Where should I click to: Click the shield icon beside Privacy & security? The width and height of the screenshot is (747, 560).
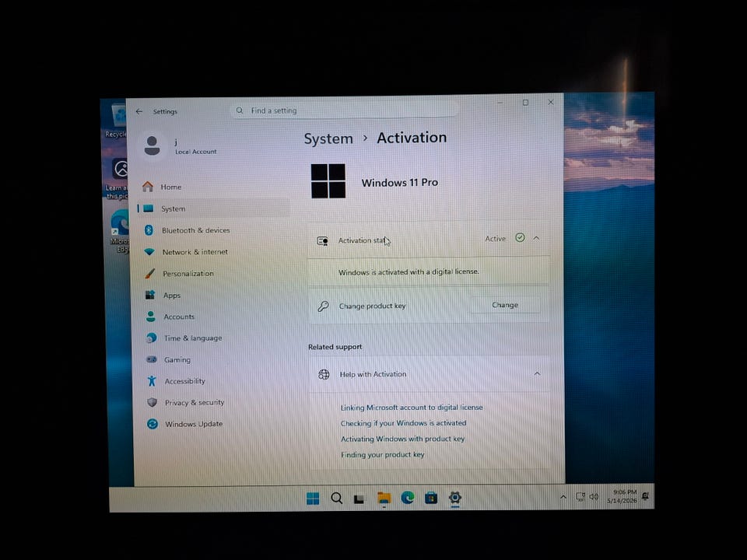(152, 402)
